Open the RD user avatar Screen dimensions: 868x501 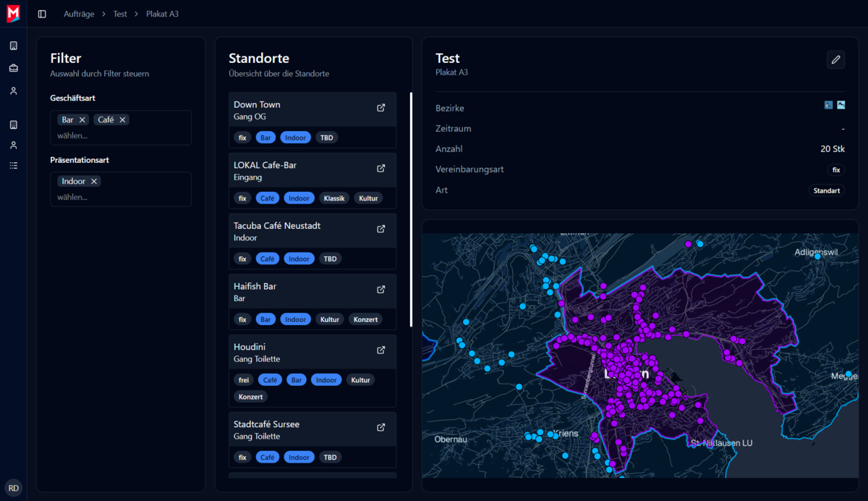[13, 487]
